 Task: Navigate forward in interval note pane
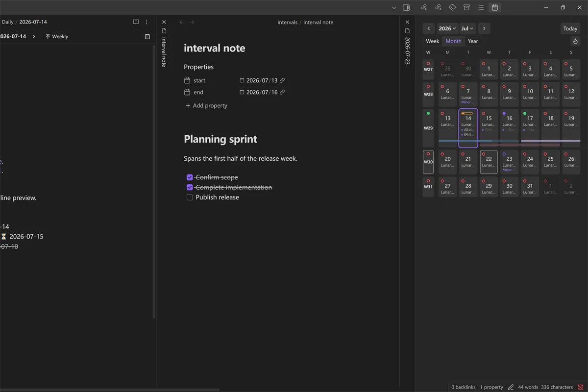(192, 22)
